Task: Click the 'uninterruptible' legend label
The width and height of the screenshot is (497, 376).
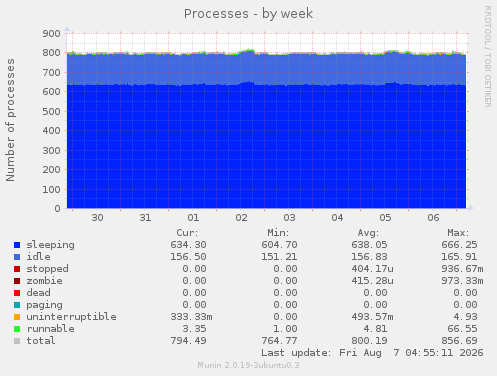Action: click(71, 317)
